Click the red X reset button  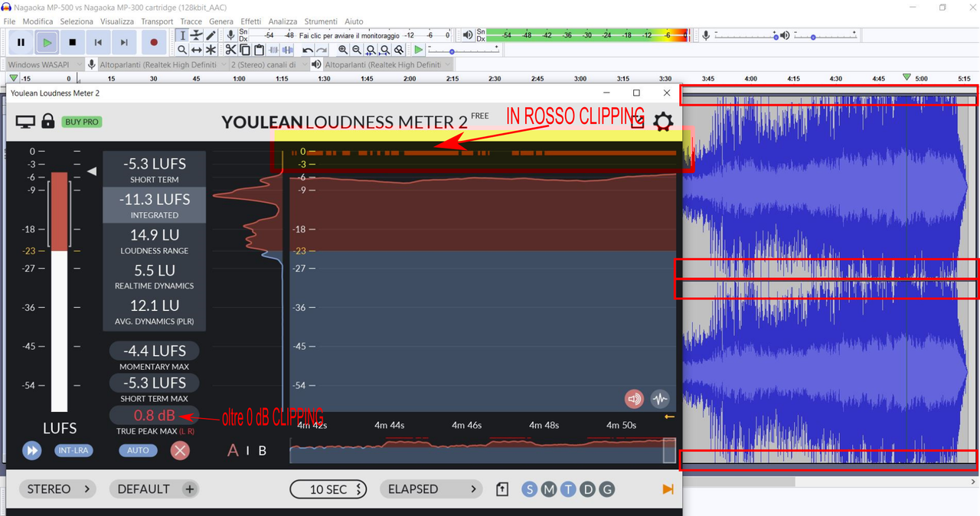coord(180,450)
